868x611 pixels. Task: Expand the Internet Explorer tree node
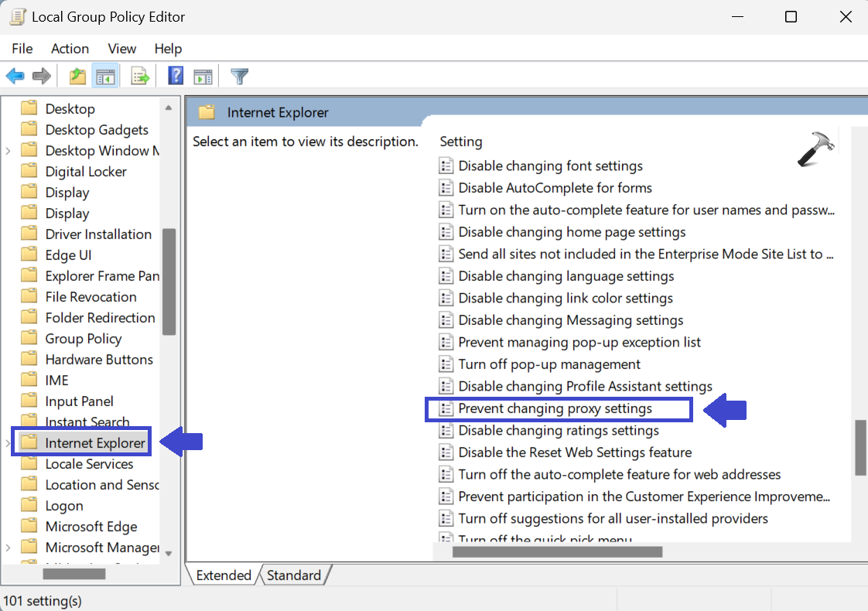[x=8, y=443]
